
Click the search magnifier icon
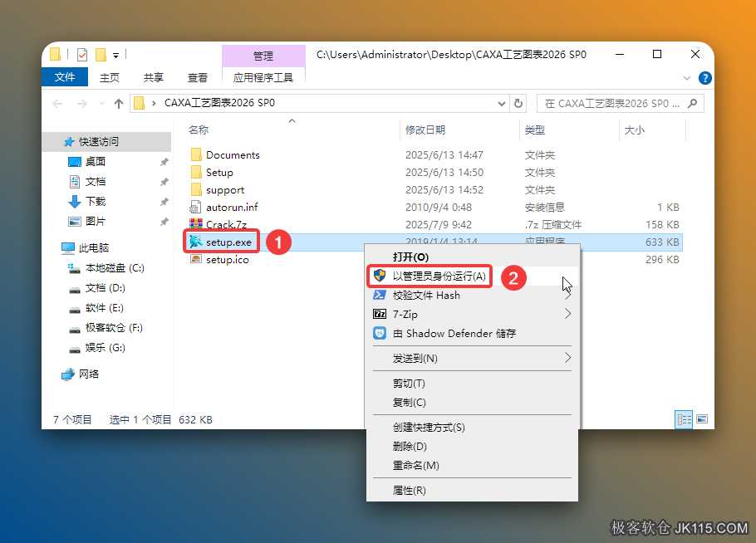point(692,103)
